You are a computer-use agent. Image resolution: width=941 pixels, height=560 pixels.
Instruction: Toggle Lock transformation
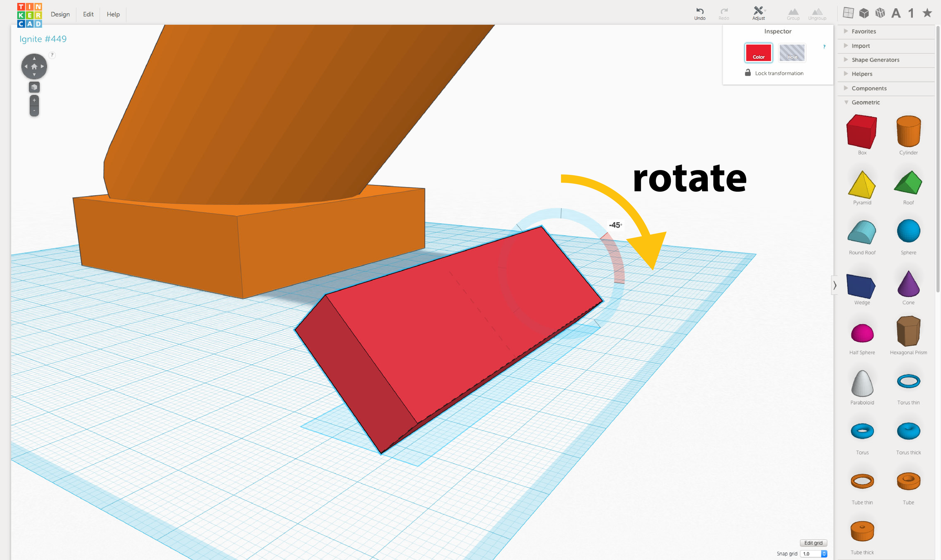point(774,73)
